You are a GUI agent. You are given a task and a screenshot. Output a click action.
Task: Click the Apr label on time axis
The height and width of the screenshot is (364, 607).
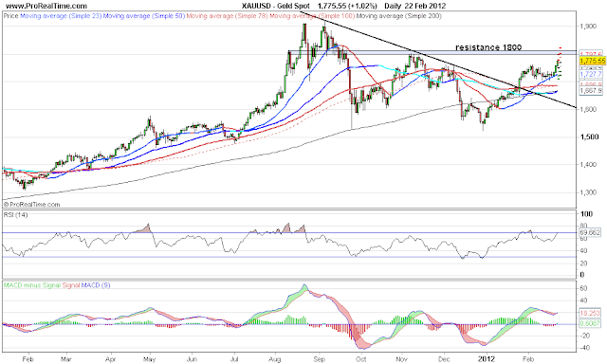[111, 359]
